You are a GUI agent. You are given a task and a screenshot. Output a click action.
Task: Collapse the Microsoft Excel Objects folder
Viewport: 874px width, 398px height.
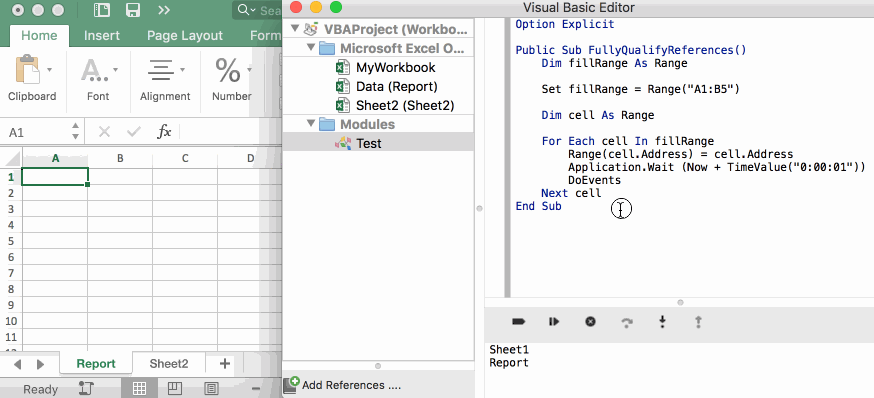click(311, 48)
